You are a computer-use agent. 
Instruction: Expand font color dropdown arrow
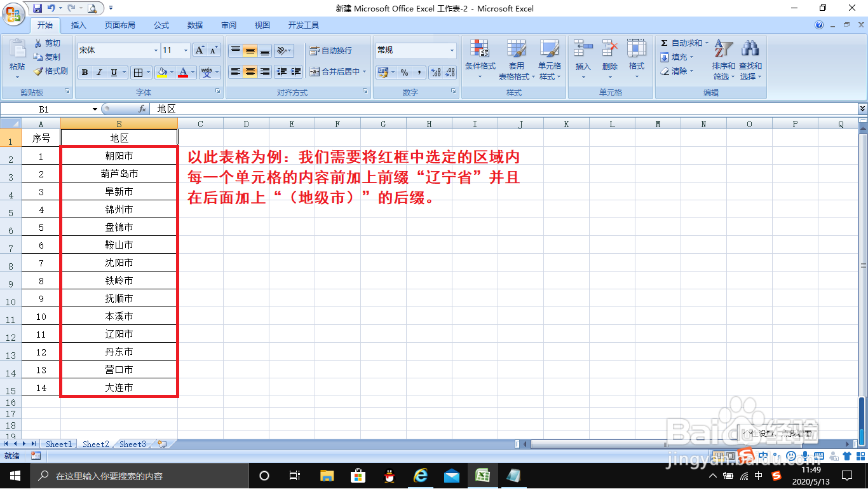click(194, 72)
